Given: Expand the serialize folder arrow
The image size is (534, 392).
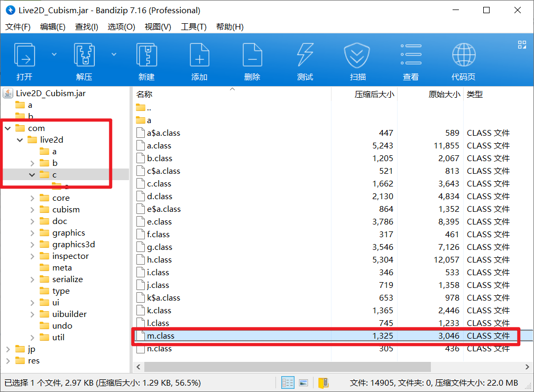Looking at the screenshot, I should (32, 279).
